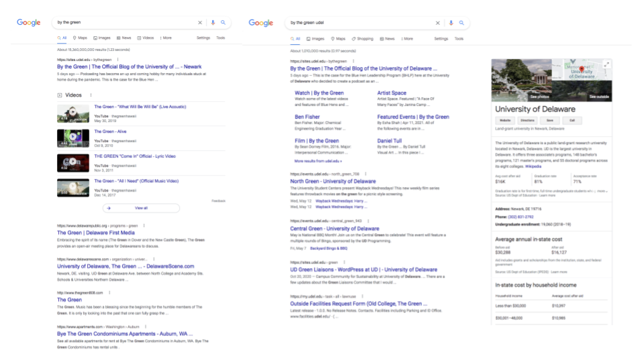This screenshot has height=362, width=644.
Task: Open 'The Green | Delaware First Media' result
Action: (96, 233)
